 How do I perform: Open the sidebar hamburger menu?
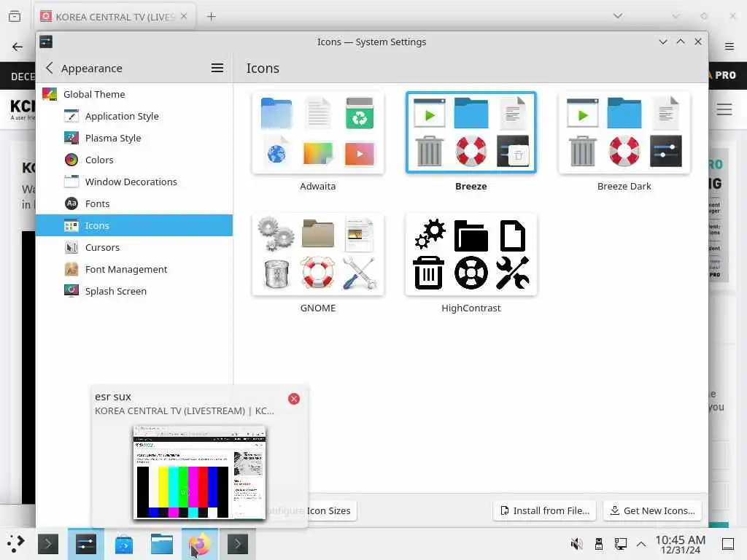[x=217, y=68]
